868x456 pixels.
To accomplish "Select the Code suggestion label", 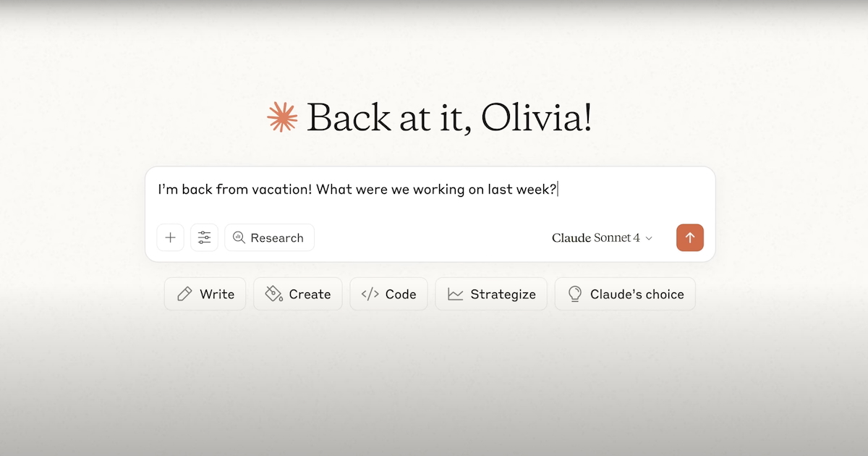I will (401, 294).
